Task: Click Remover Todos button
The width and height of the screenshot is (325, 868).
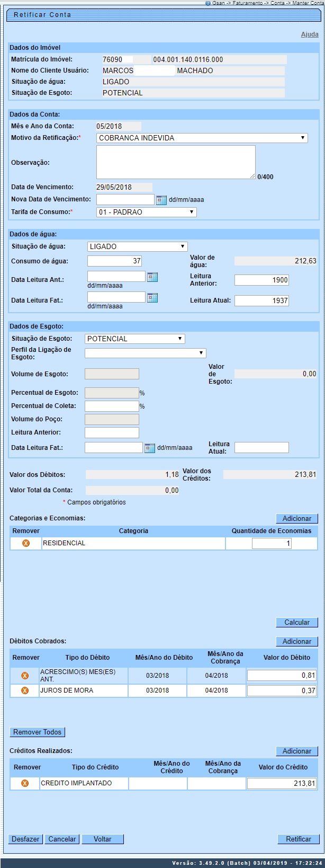Action: point(38,732)
